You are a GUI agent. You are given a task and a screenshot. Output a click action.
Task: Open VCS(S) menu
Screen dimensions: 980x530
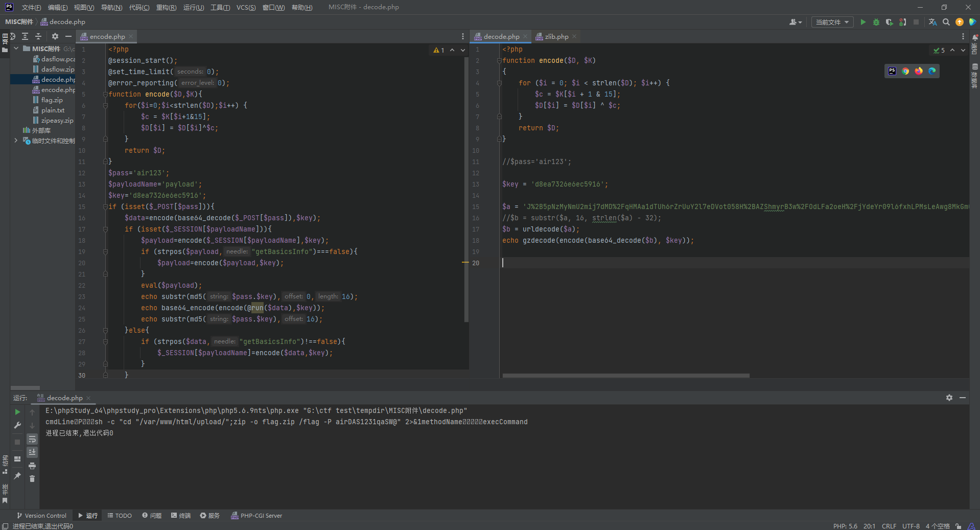[246, 7]
